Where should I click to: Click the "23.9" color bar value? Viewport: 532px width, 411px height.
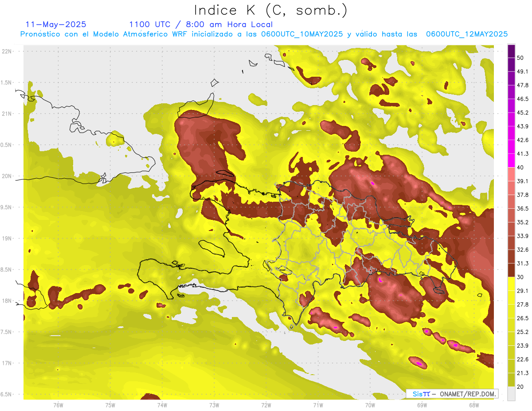tap(523, 346)
